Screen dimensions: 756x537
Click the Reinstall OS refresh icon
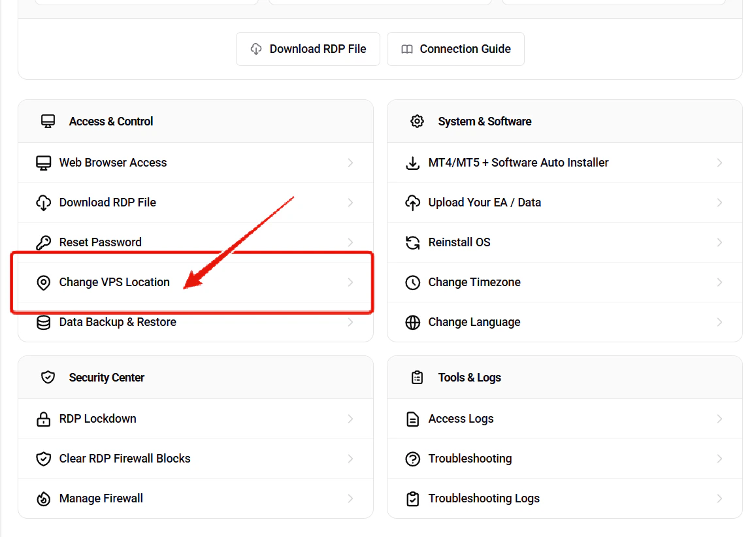click(412, 242)
